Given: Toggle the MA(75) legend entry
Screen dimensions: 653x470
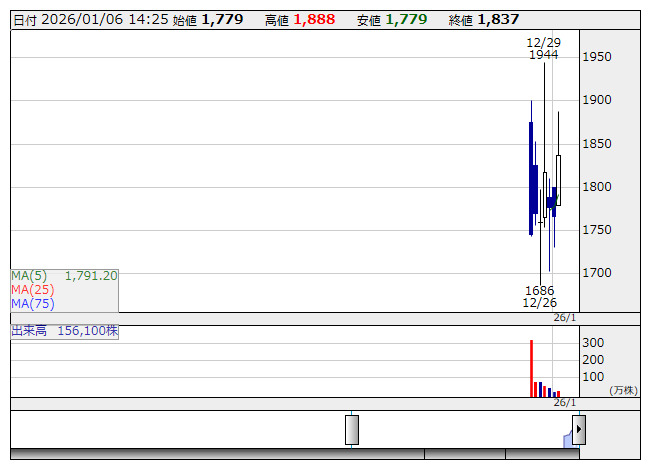Looking at the screenshot, I should click(x=33, y=304).
